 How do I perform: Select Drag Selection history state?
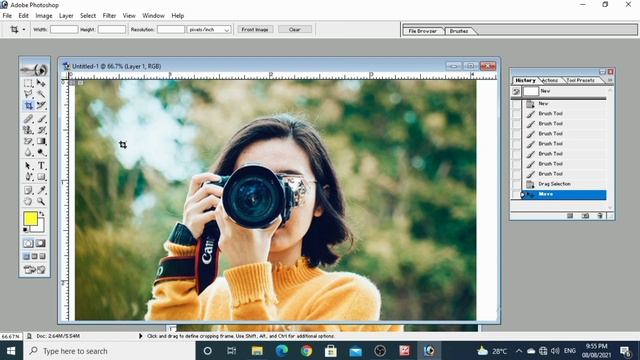click(x=564, y=184)
